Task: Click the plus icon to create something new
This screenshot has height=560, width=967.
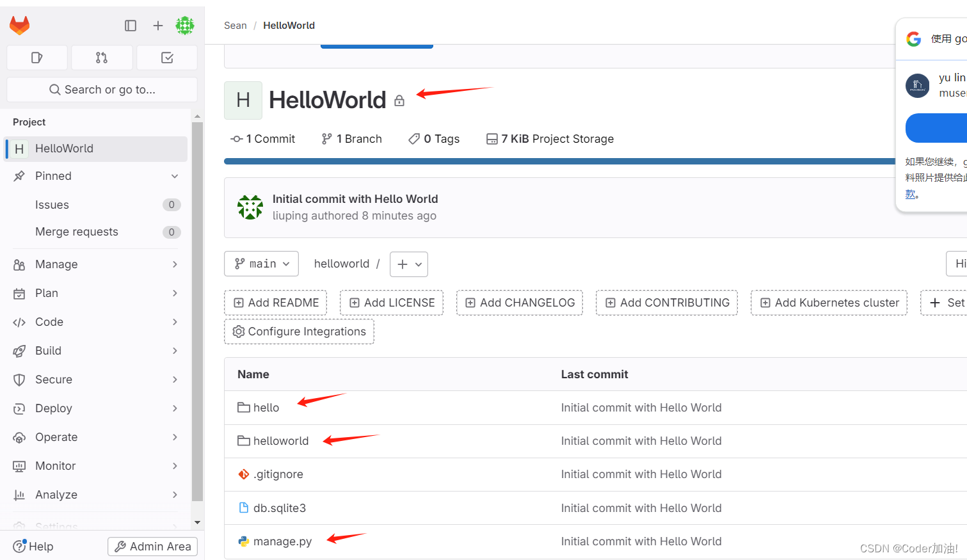Action: click(x=157, y=26)
